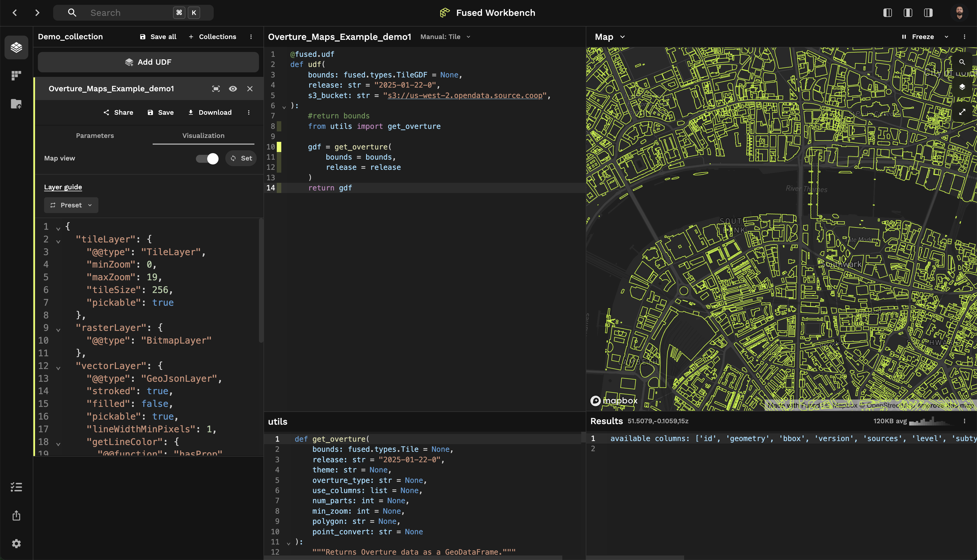This screenshot has width=977, height=560.
Task: Remove Overture_Maps_Example_demo1 with the X icon
Action: click(x=250, y=89)
